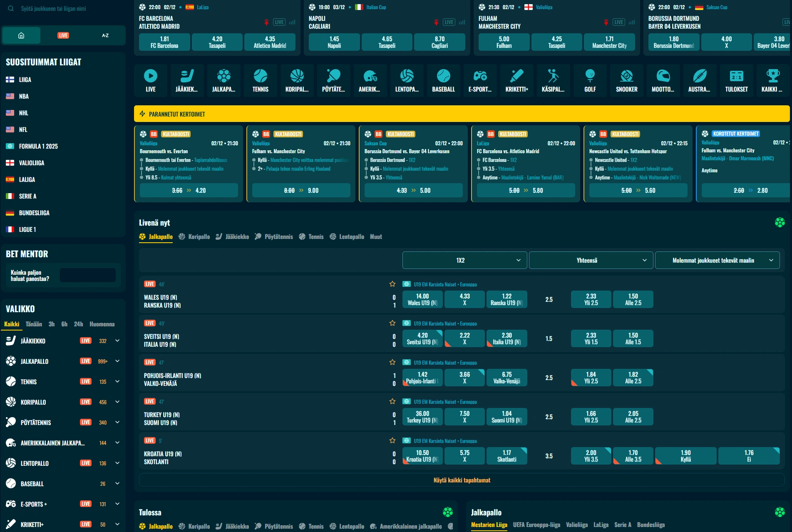Open the 1X2 market dropdown

point(464,260)
